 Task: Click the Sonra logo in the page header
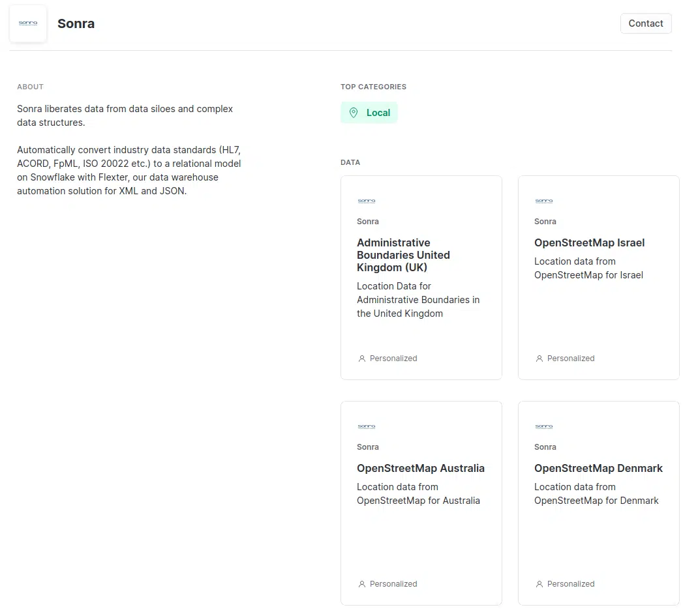click(28, 23)
